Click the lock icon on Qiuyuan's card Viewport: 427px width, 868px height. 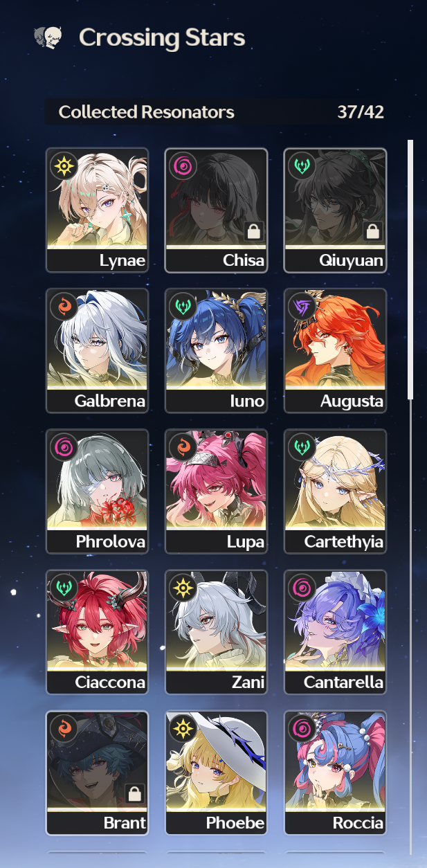(373, 232)
